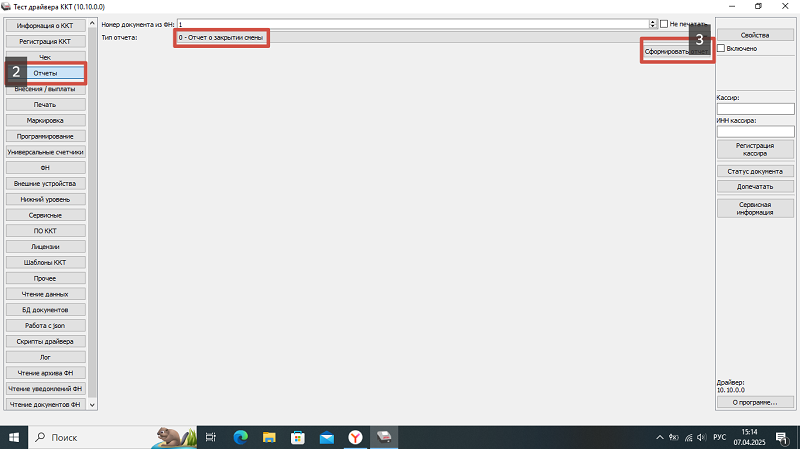The height and width of the screenshot is (449, 800).
Task: Open the Информация о ККТ section
Action: [45, 26]
